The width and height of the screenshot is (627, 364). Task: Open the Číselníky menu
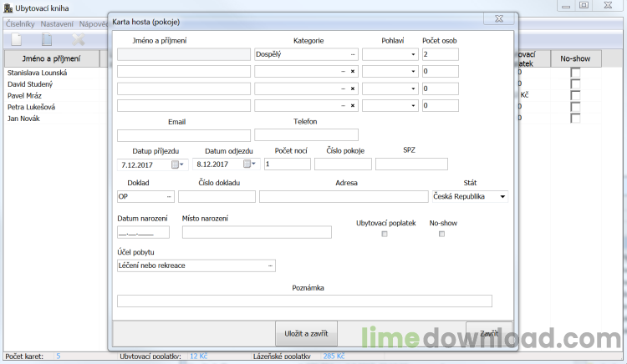coord(20,24)
